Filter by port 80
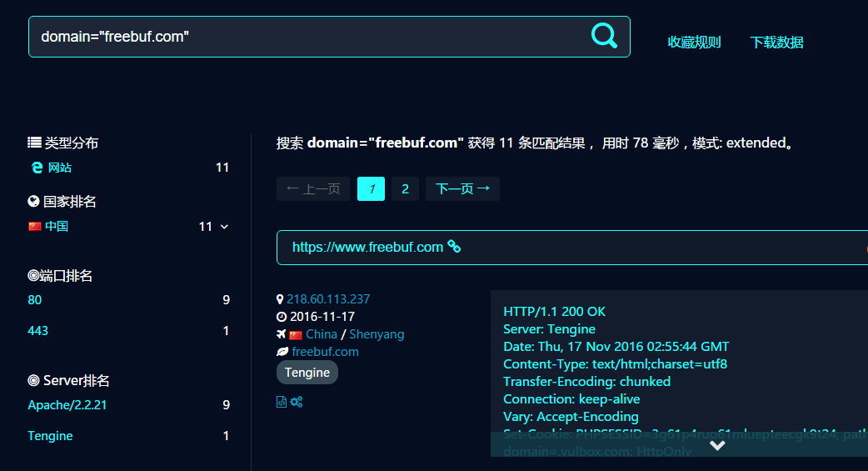 35,300
